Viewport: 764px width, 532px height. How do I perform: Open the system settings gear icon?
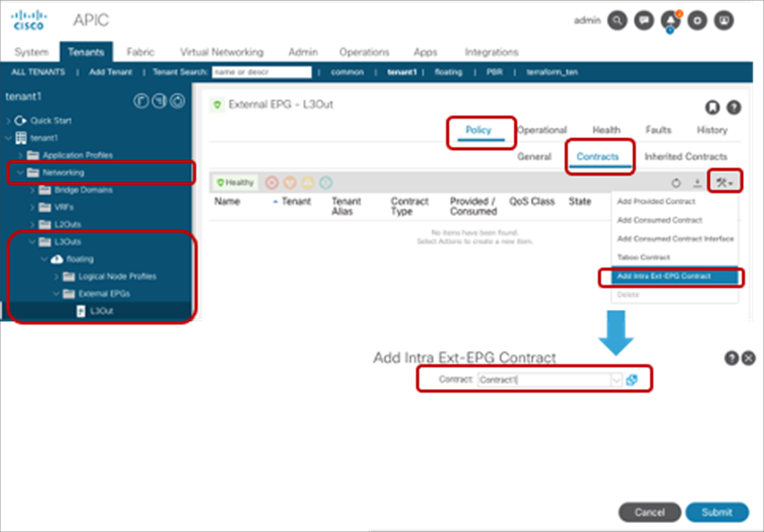pos(697,21)
